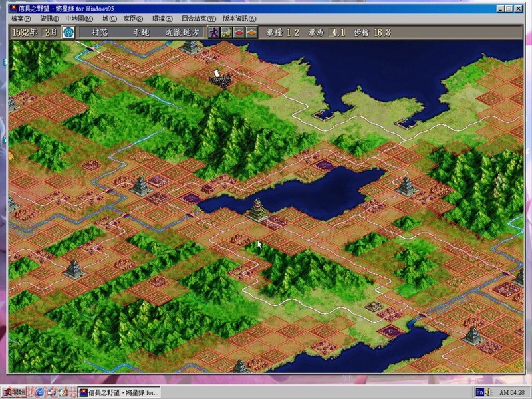Image resolution: width=532 pixels, height=399 pixels.
Task: Click the Japan map toolbar icon
Action: (226, 32)
